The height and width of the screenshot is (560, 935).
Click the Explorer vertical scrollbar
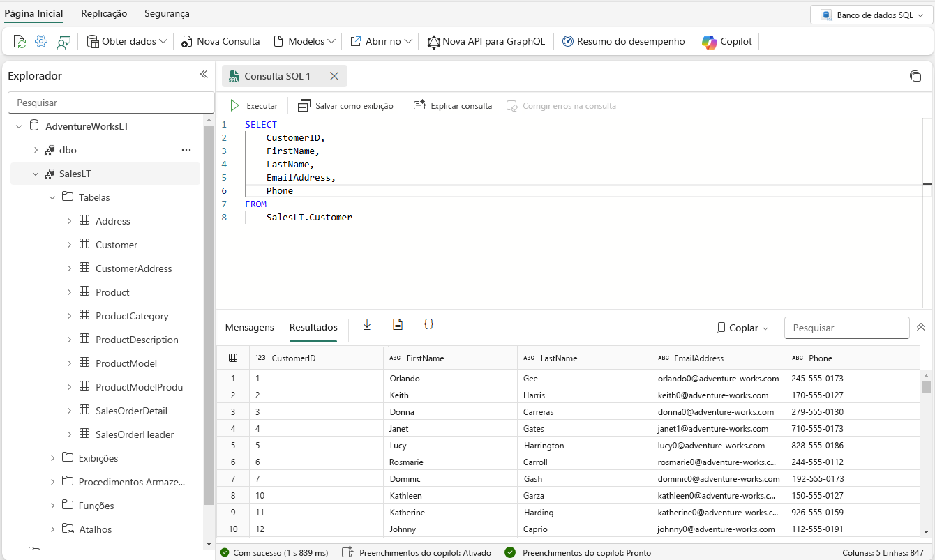[x=209, y=314]
